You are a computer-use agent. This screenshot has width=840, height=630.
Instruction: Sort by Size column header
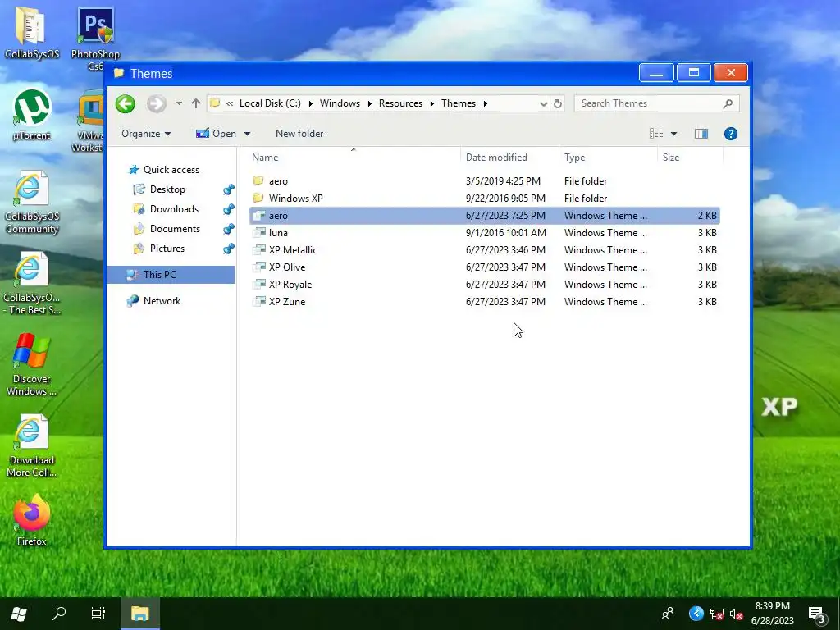tap(690, 157)
